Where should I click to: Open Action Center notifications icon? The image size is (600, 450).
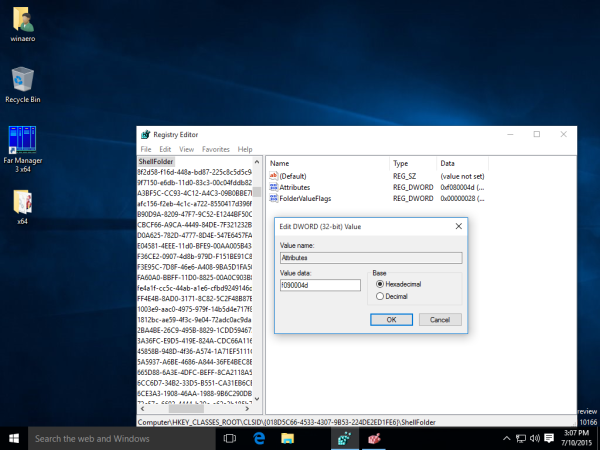pyautogui.click(x=549, y=439)
